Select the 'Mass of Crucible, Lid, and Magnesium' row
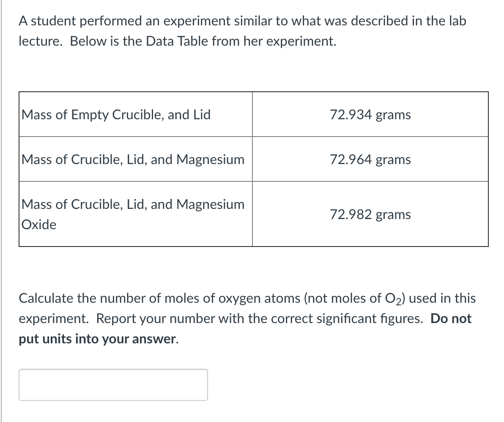This screenshot has width=504, height=422. pos(133,159)
